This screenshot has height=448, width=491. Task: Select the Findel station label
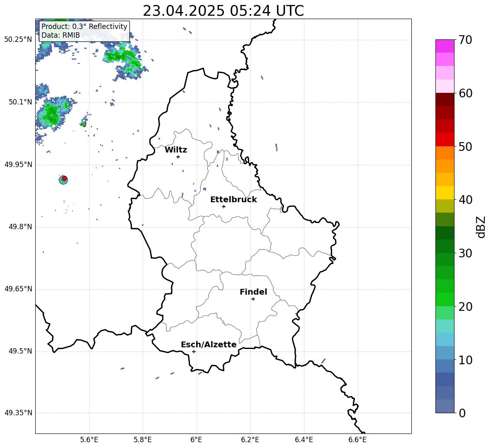[x=253, y=292]
